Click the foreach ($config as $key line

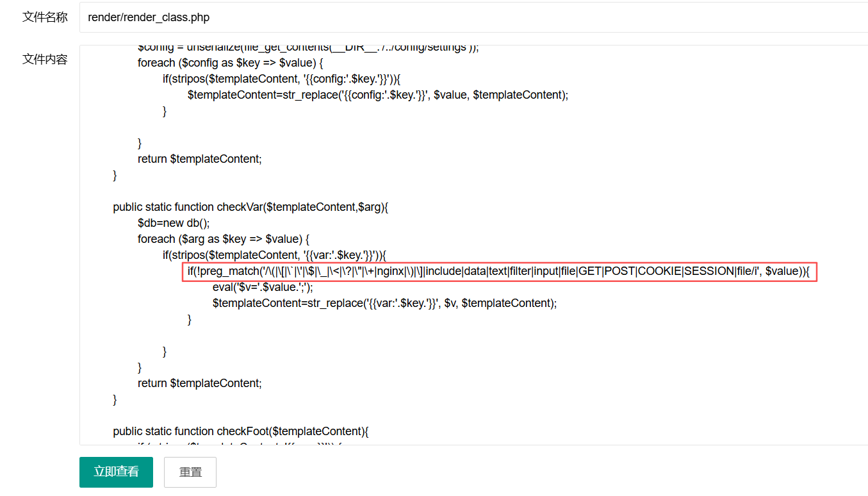coord(230,63)
